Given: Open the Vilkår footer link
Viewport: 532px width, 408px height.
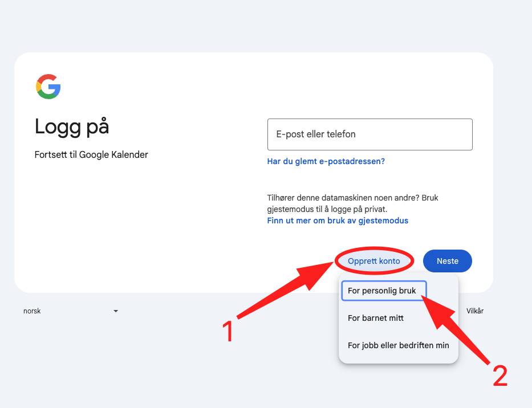Looking at the screenshot, I should [474, 311].
